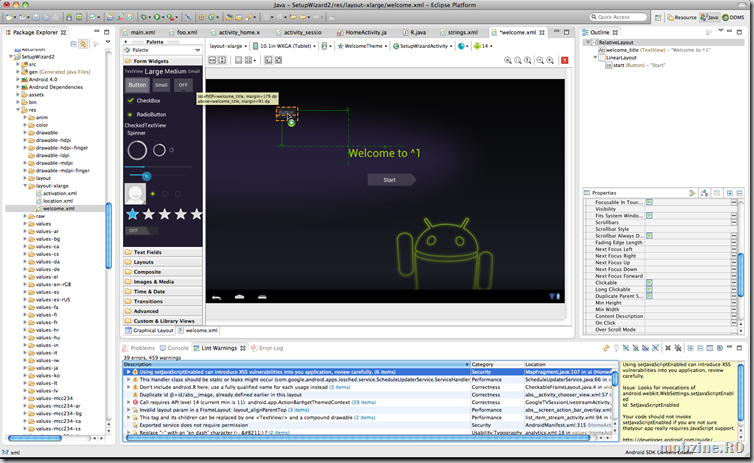Select the Java perspective button
Viewport: 754px width, 463px height.
[709, 17]
